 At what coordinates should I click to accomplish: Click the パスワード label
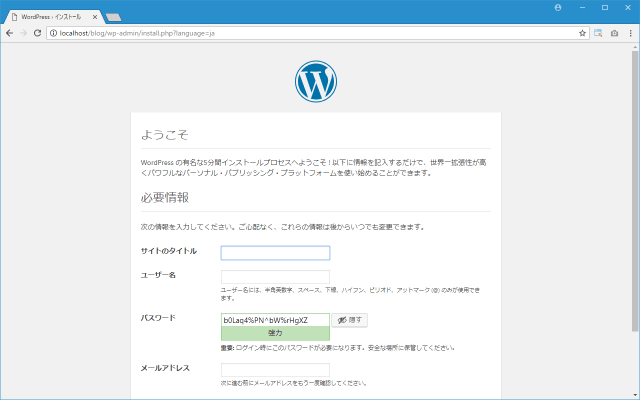point(158,318)
